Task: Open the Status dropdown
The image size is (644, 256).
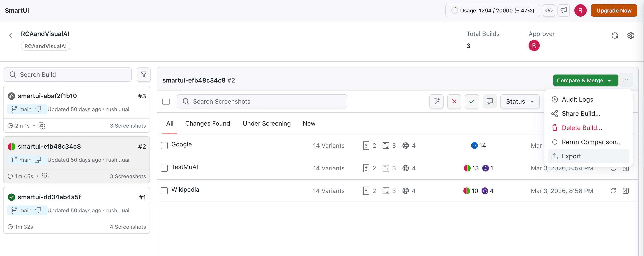Action: (520, 102)
